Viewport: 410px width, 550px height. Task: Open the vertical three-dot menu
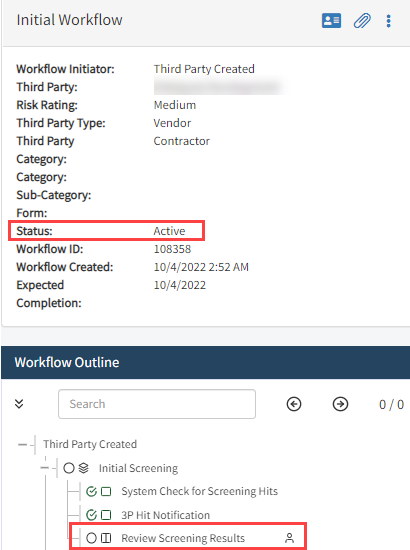click(x=388, y=21)
